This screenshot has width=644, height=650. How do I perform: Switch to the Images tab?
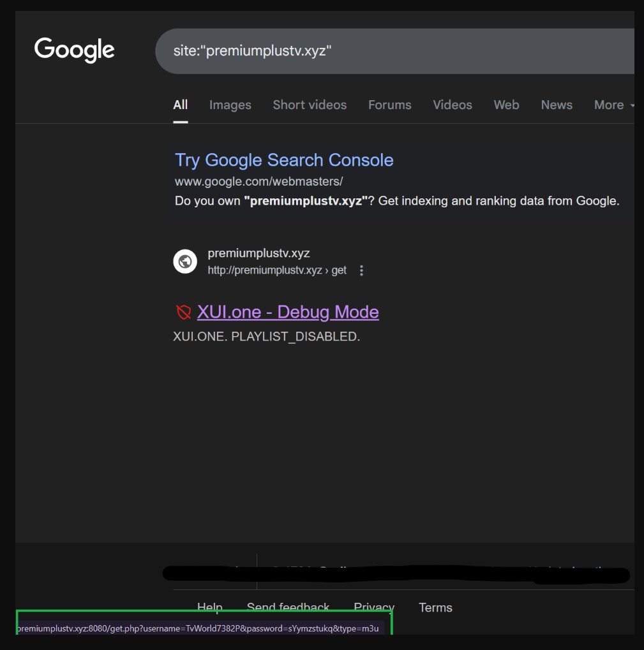coord(230,105)
